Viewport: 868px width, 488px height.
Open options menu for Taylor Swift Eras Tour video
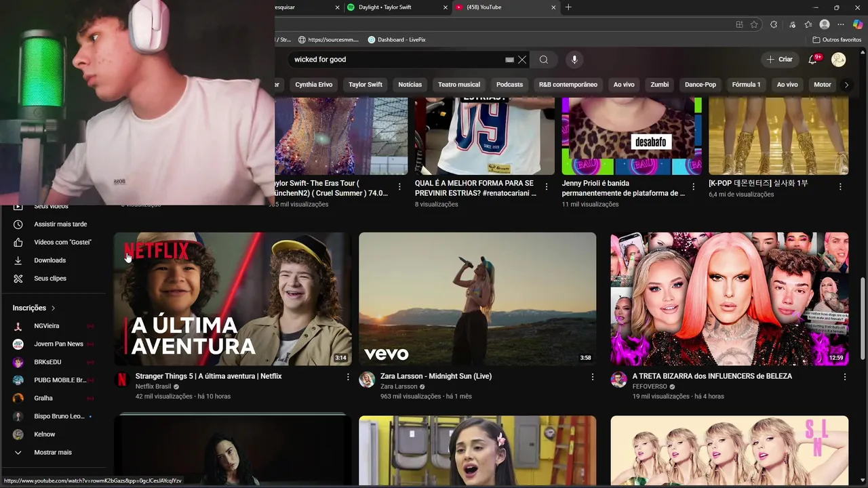(399, 186)
